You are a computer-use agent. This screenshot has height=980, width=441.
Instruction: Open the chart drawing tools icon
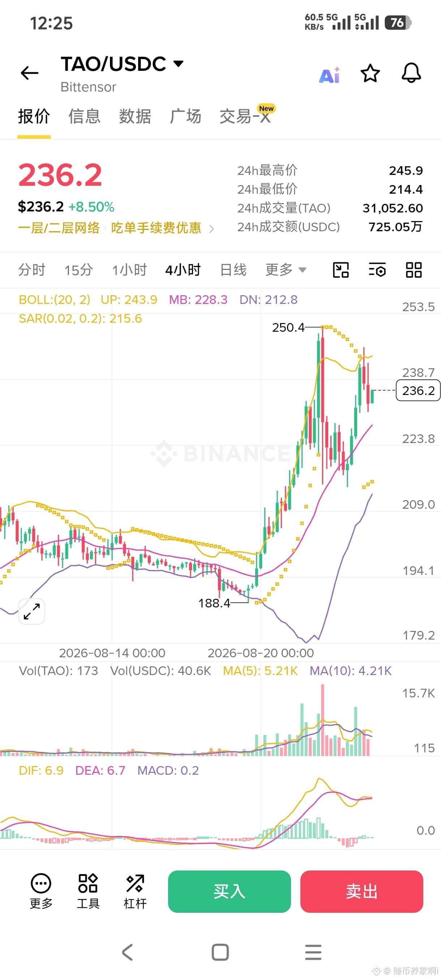[x=341, y=270]
